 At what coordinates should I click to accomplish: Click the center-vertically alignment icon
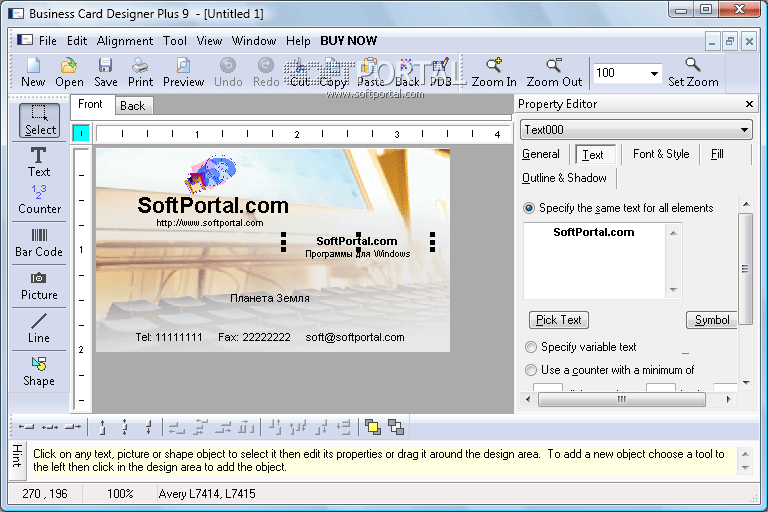[125, 427]
